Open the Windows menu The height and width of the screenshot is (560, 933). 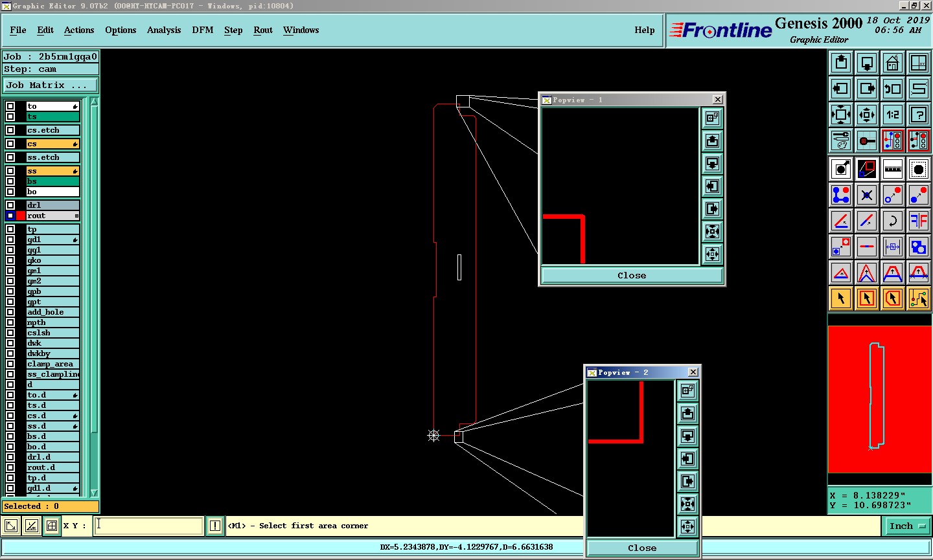(x=301, y=30)
